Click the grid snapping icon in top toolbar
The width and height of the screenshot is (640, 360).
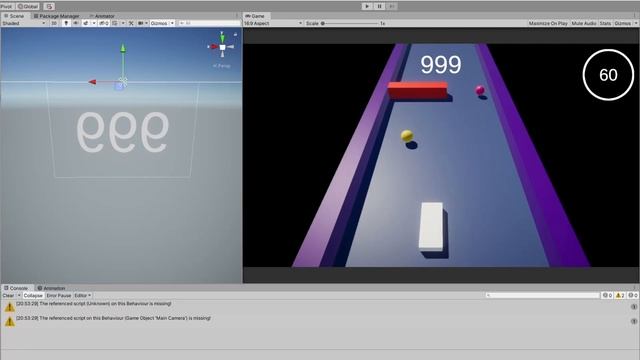pos(49,7)
